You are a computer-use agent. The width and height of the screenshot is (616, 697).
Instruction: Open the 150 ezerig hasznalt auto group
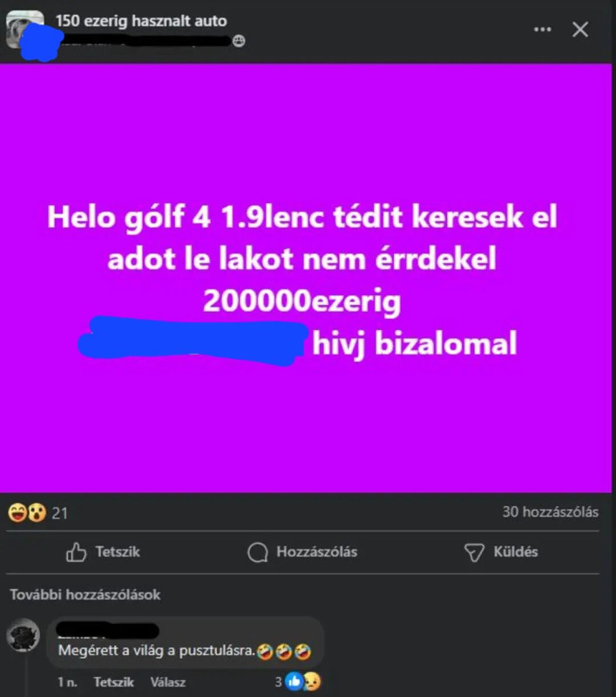tap(141, 20)
